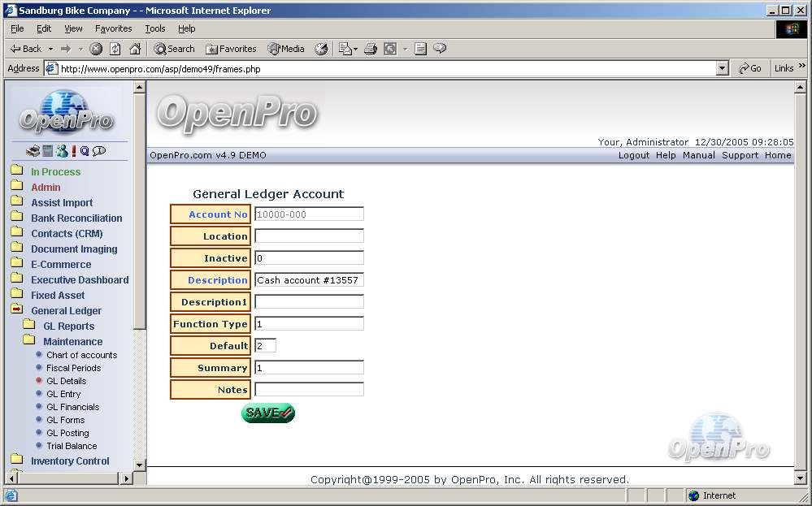Click the Description text field
Viewport: 812px width, 506px height.
pos(309,280)
